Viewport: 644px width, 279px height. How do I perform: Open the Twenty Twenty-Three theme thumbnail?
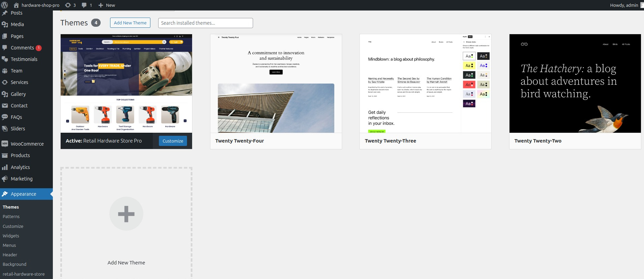(425, 83)
